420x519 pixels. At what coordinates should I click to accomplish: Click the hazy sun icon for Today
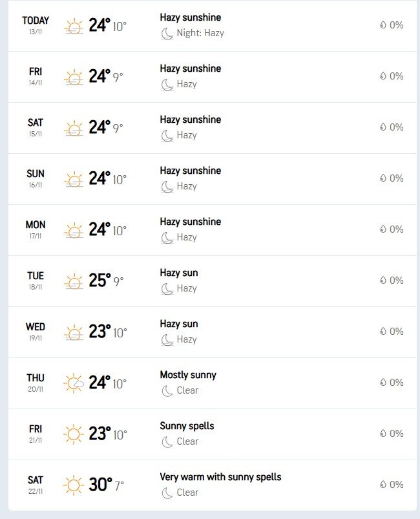[74, 27]
